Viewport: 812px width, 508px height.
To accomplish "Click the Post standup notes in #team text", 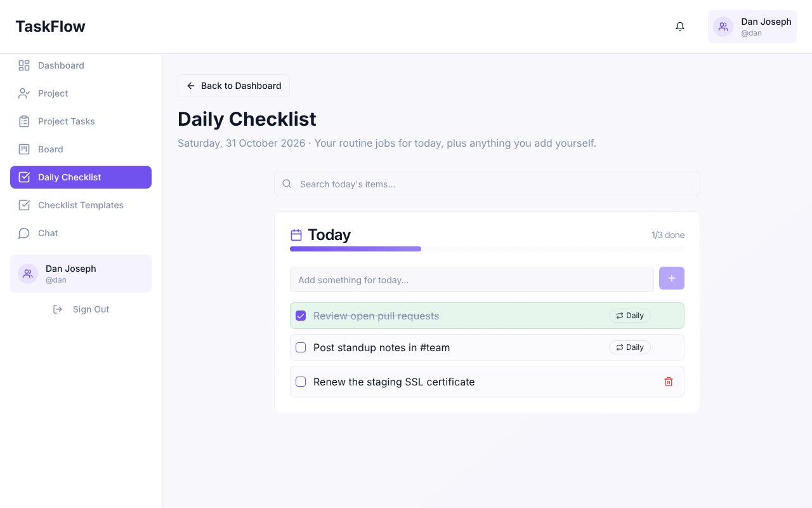I will pos(381,347).
